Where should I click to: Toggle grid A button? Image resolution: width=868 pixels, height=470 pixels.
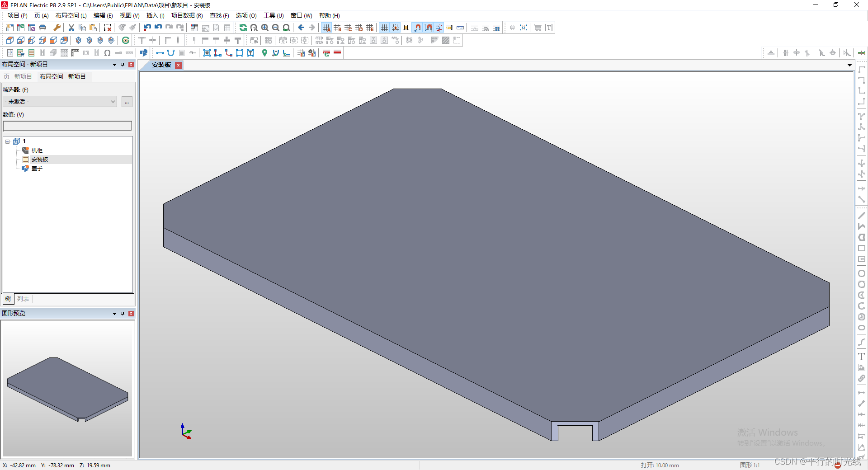(x=326, y=28)
